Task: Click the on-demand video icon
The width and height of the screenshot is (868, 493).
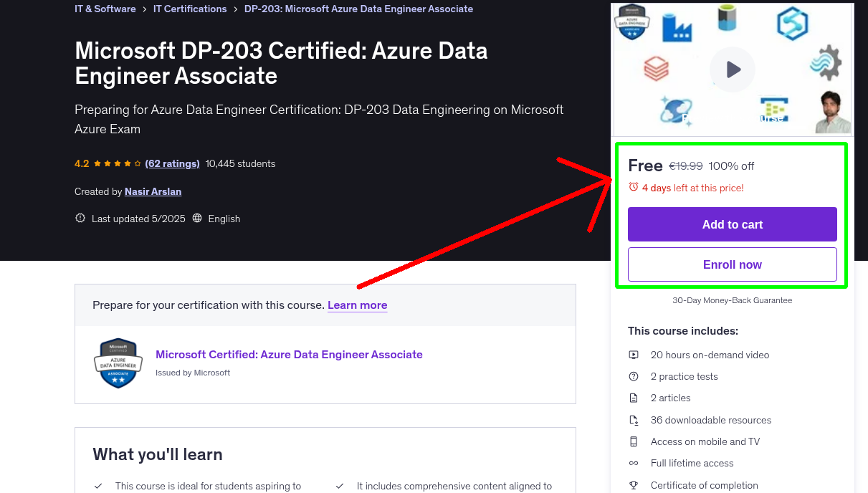Action: (634, 355)
